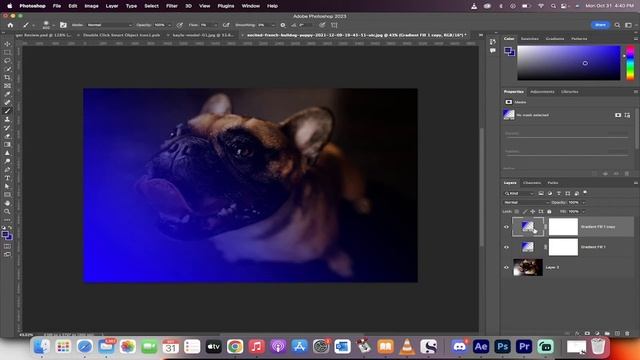Image resolution: width=640 pixels, height=360 pixels.
Task: Select the Eyedropper tool
Action: 7,94
